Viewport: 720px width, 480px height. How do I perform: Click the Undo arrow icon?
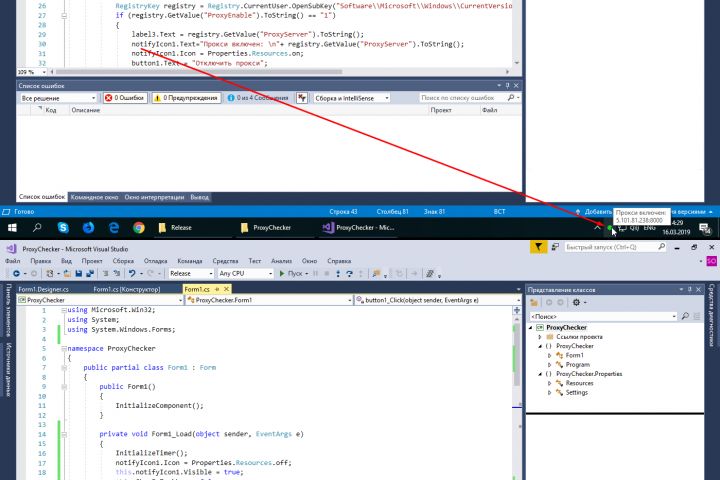132,273
